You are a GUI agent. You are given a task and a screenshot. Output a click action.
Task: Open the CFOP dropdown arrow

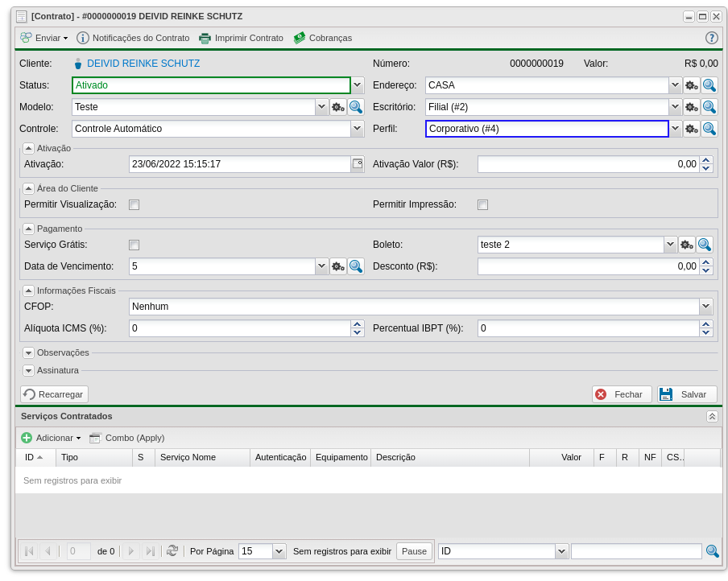click(705, 307)
